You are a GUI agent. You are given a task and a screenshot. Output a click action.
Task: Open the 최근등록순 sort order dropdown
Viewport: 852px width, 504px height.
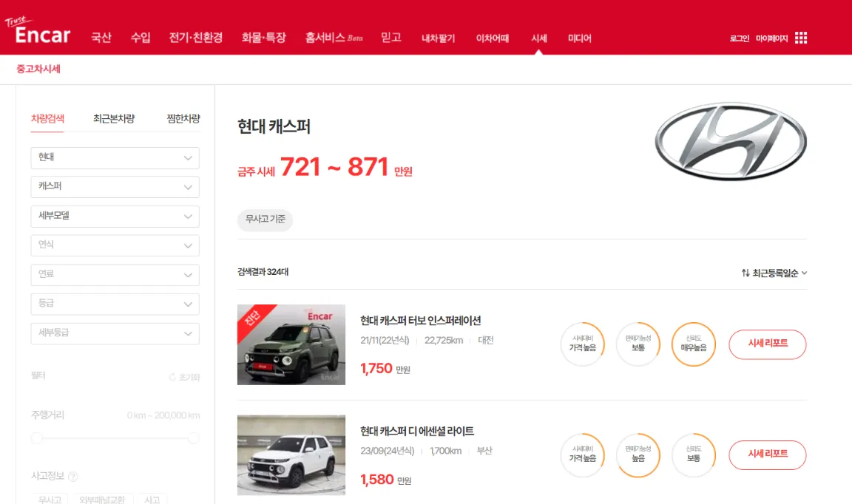pyautogui.click(x=774, y=273)
